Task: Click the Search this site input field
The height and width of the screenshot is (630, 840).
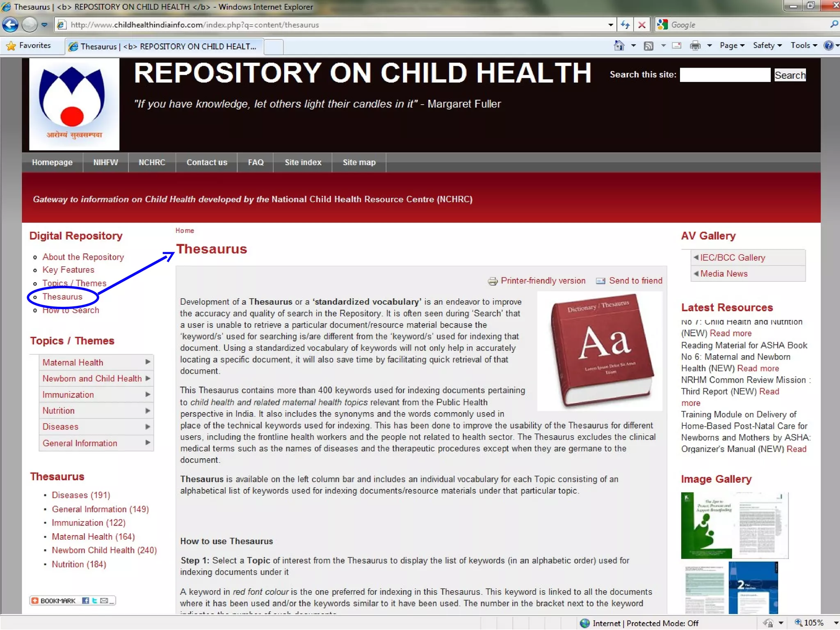Action: pos(725,75)
